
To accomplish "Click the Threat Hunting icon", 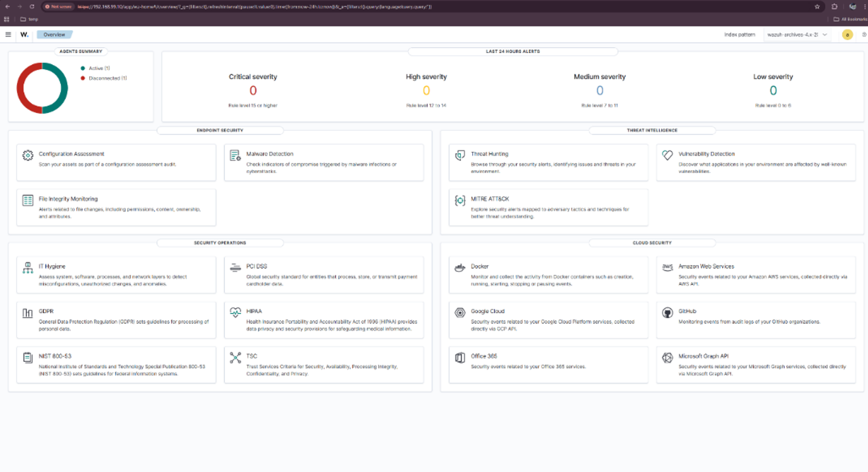I will 460,155.
